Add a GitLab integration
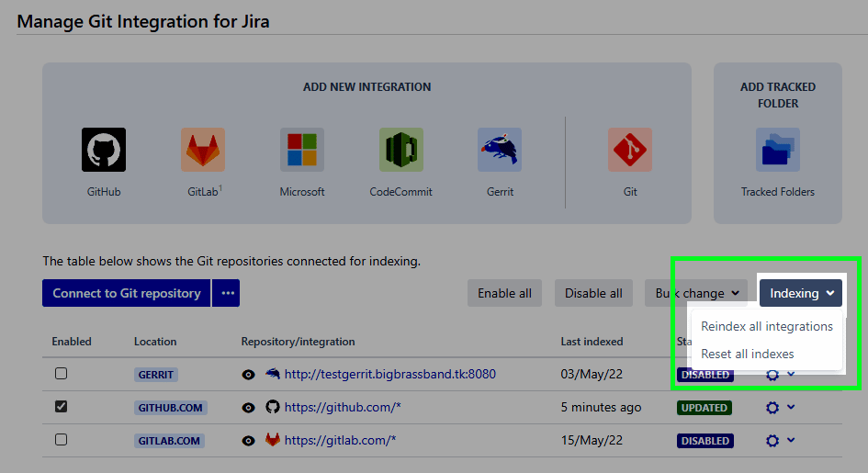Image resolution: width=868 pixels, height=473 pixels. click(203, 150)
